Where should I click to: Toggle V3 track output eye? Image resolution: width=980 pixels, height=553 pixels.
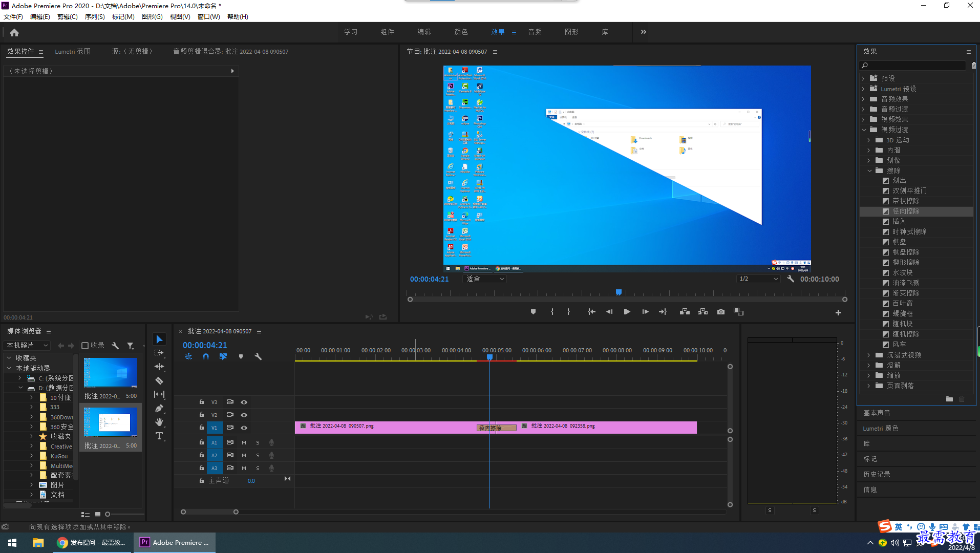pos(244,402)
